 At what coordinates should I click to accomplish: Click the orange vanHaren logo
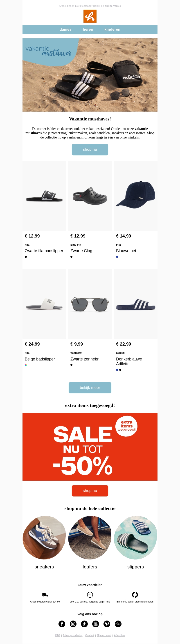90,16
